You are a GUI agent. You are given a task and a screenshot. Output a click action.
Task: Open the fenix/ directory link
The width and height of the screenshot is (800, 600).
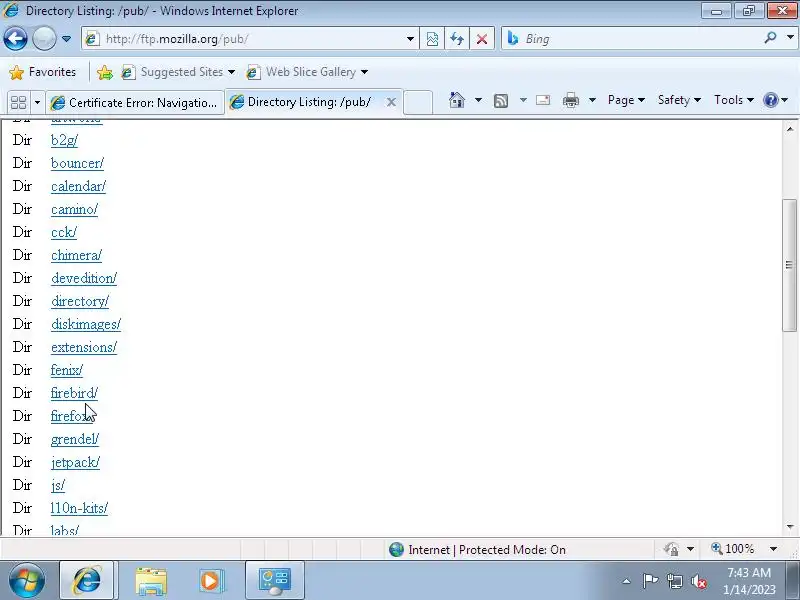point(67,370)
